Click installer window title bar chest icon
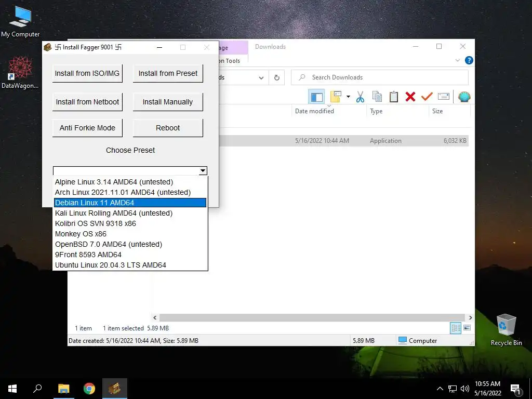The image size is (532, 399). click(x=48, y=47)
